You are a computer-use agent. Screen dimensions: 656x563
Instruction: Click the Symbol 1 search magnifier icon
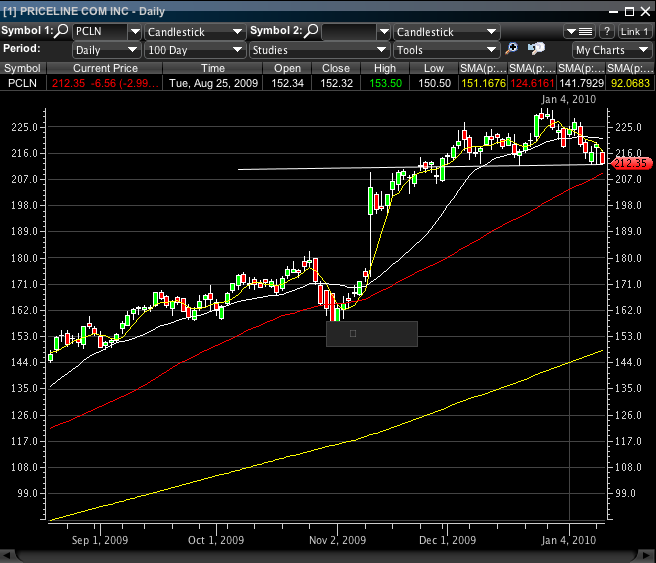[62, 31]
